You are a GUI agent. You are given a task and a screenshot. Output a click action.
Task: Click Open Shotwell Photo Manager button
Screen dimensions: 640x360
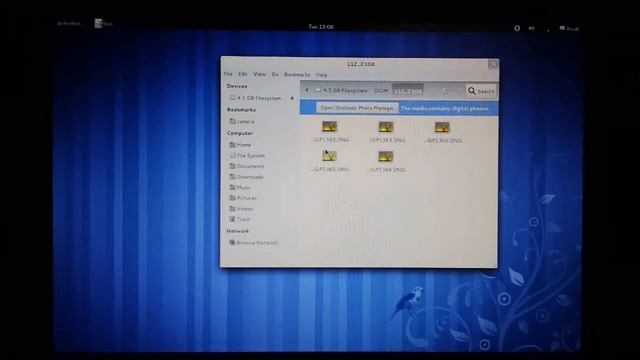(x=357, y=108)
